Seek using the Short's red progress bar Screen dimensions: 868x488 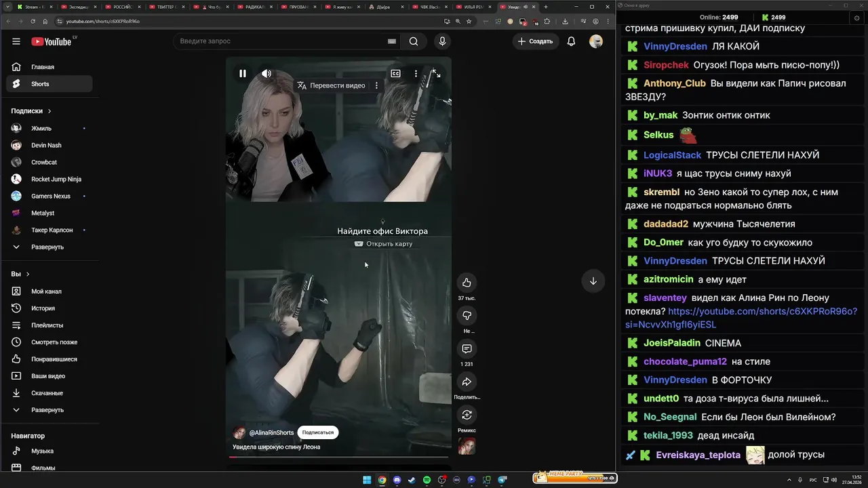pyautogui.click(x=338, y=457)
